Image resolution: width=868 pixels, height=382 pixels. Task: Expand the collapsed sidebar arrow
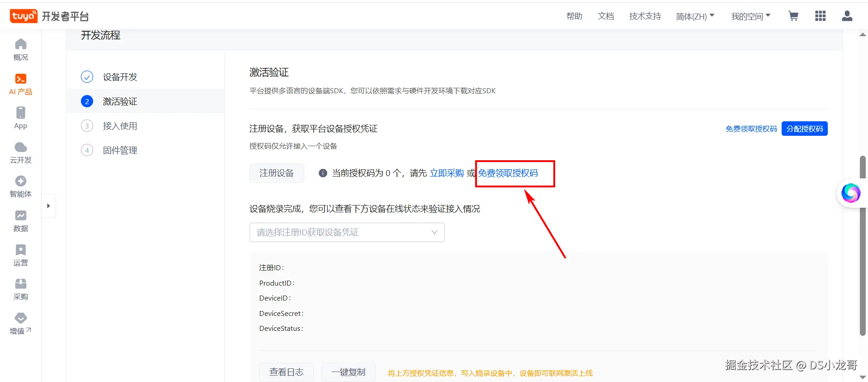[x=48, y=206]
